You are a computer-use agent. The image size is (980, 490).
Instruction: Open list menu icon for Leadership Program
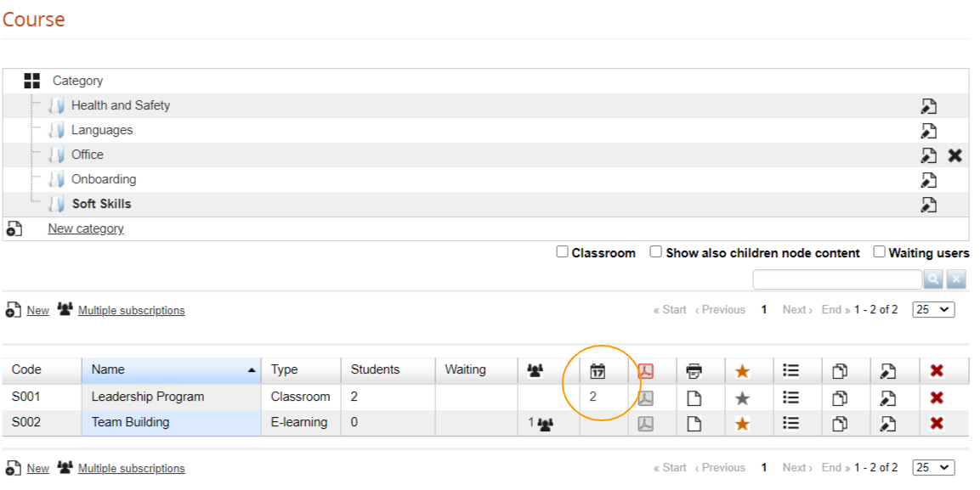[790, 397]
